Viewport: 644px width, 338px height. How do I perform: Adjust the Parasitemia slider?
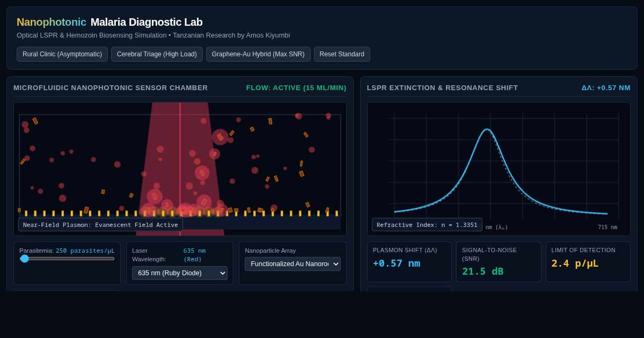click(67, 259)
